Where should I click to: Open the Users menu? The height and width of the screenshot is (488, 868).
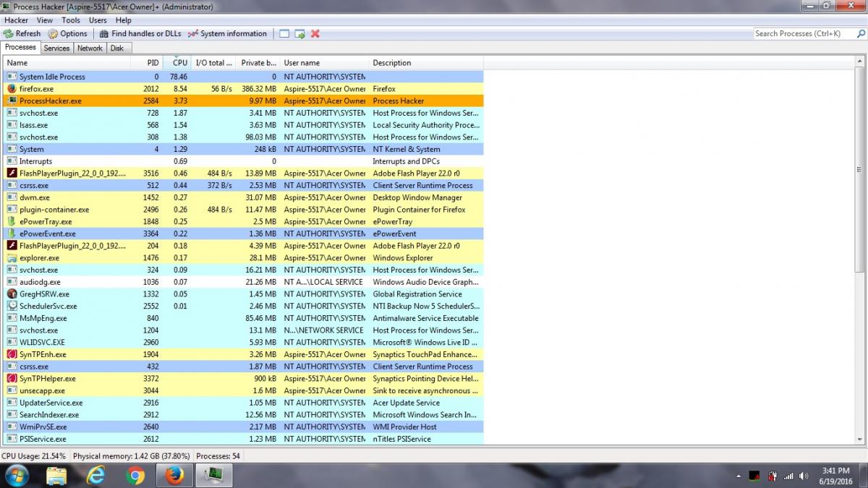point(98,20)
